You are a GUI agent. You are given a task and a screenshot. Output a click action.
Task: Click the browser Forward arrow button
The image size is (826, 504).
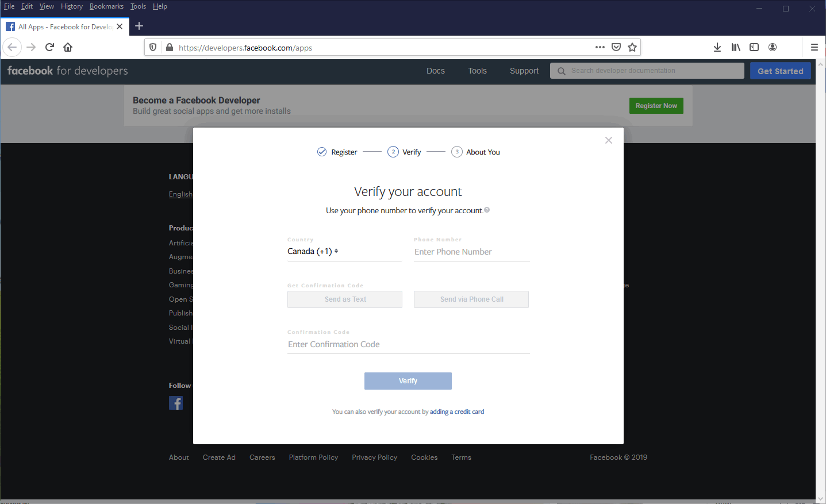tap(31, 47)
